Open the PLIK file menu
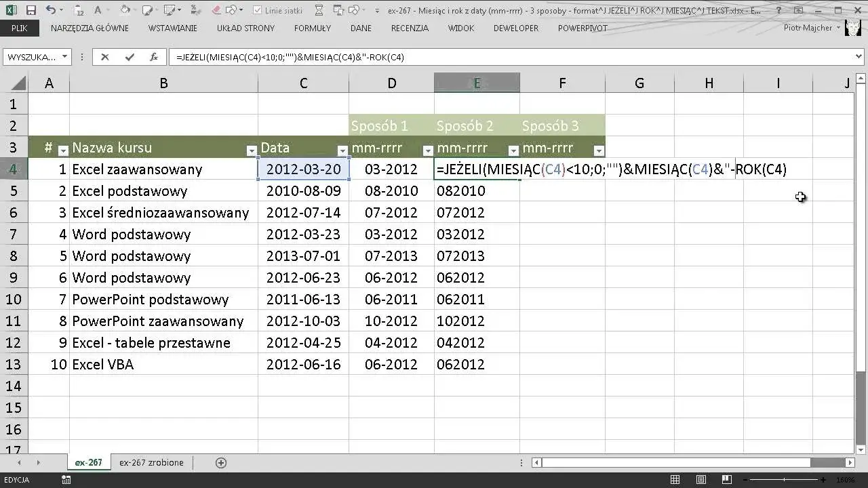868x488 pixels. [x=20, y=28]
